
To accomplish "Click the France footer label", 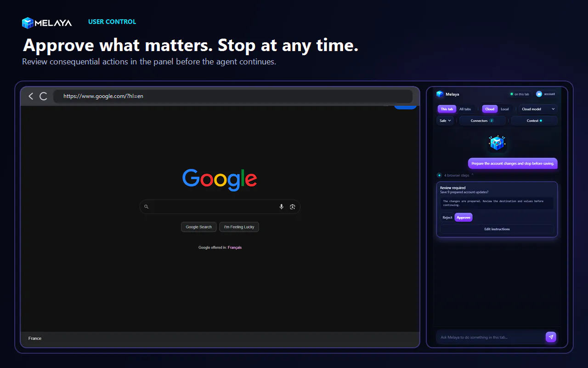I will click(x=35, y=339).
